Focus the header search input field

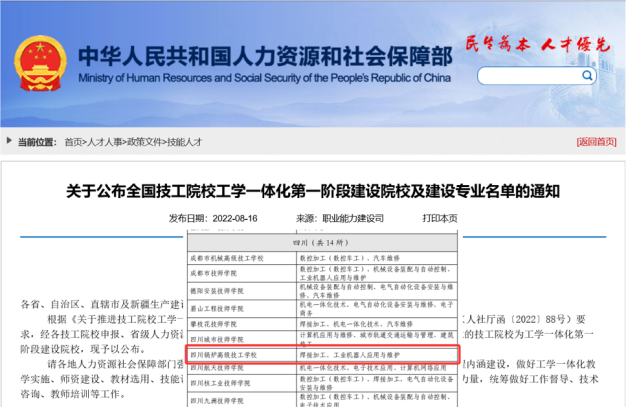[537, 76]
